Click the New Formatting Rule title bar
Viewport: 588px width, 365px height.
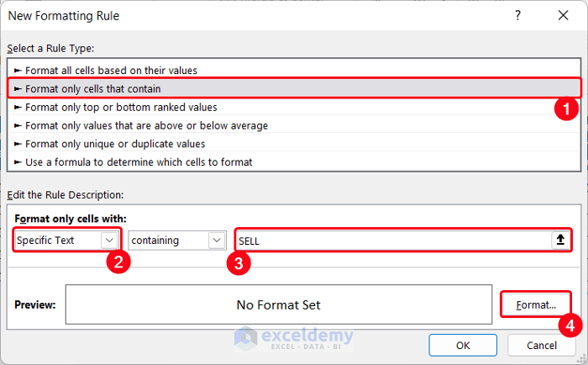[252, 16]
